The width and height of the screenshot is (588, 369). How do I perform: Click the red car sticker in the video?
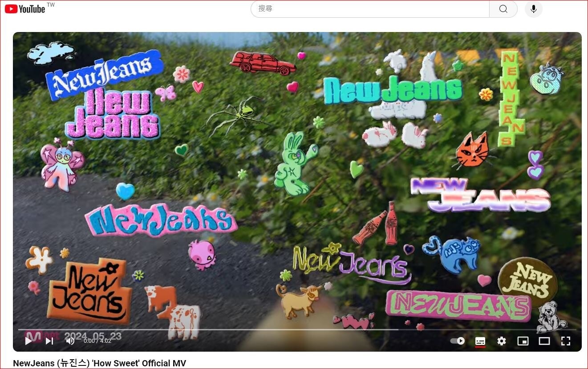point(263,63)
